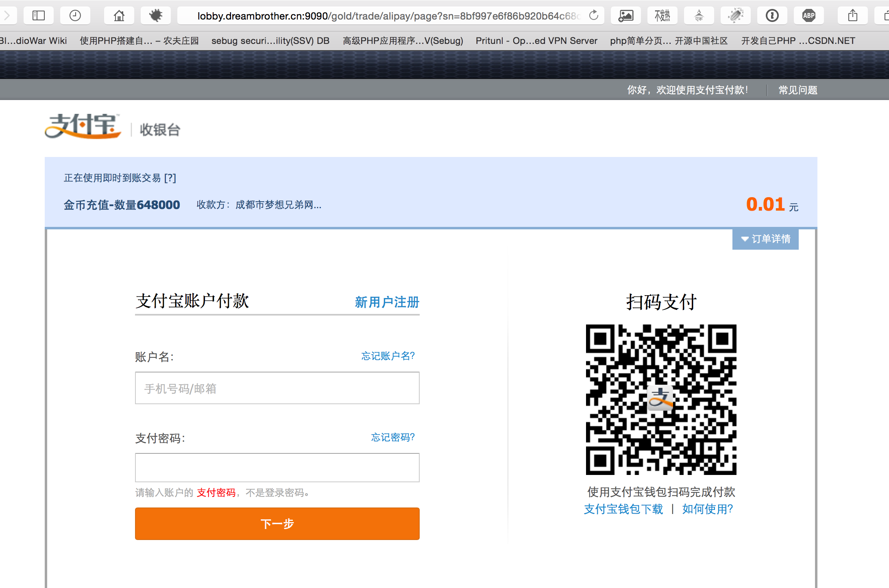Click the image extension toolbar icon
The width and height of the screenshot is (889, 588).
[x=626, y=16]
